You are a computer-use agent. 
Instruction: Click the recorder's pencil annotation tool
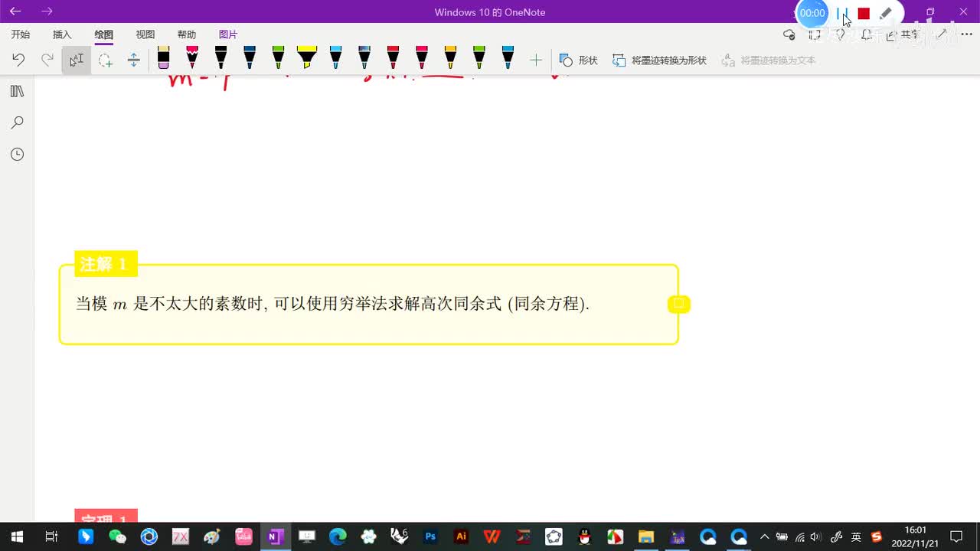pyautogui.click(x=886, y=13)
